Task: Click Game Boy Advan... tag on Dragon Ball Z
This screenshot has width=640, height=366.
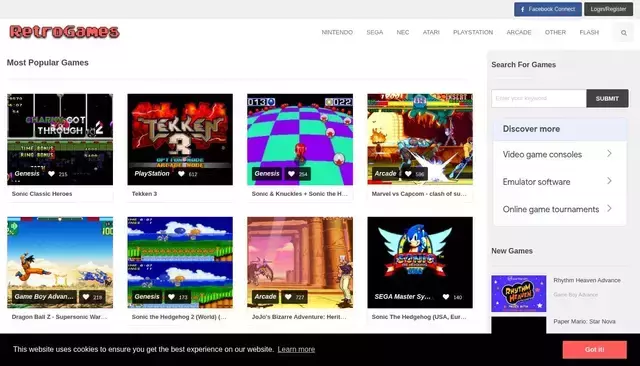Action: tap(44, 297)
